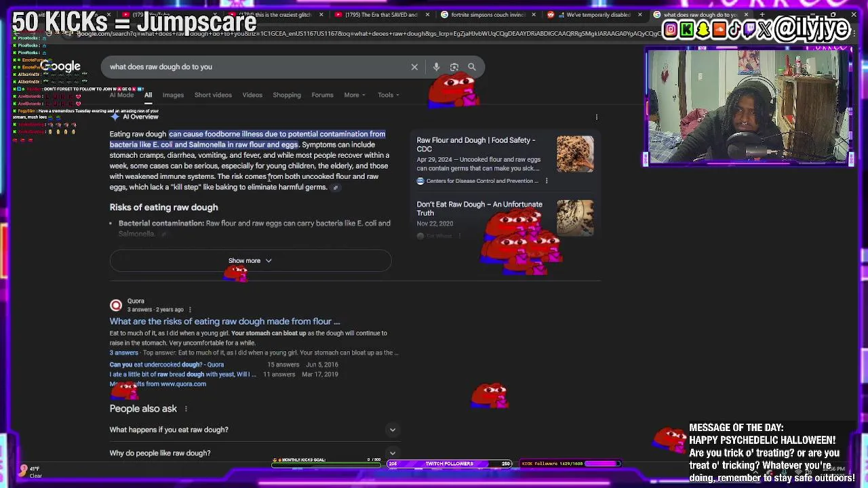Submit search with the magnifier icon
Image resolution: width=868 pixels, height=488 pixels.
tap(472, 67)
